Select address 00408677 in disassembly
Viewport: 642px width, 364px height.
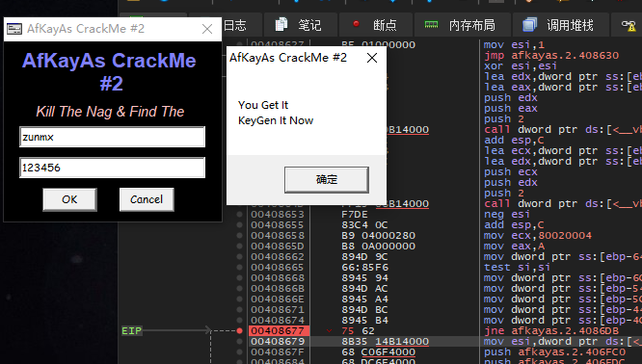tap(278, 331)
